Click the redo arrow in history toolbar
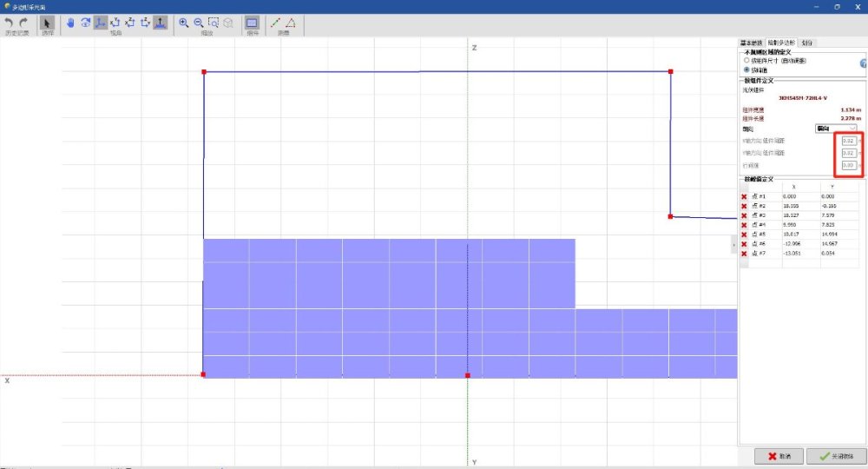The height and width of the screenshot is (469, 868). (x=23, y=23)
